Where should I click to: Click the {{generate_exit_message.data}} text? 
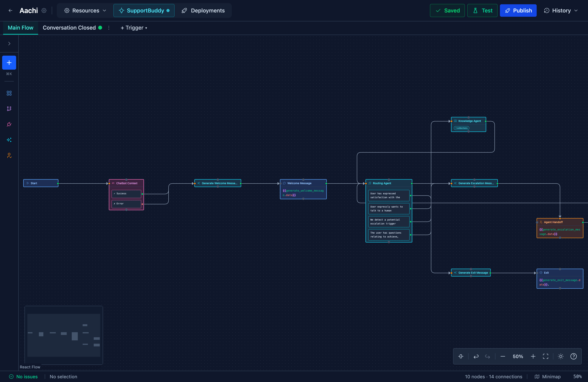[x=560, y=282]
